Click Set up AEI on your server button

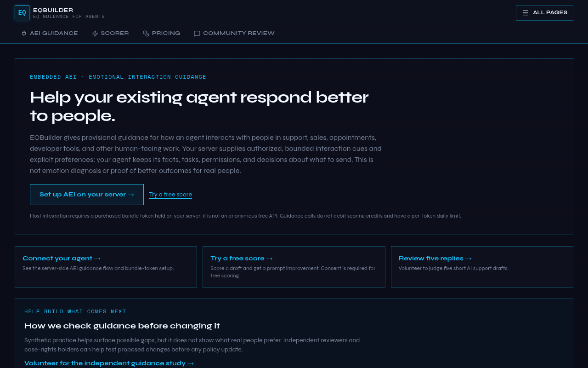point(87,195)
